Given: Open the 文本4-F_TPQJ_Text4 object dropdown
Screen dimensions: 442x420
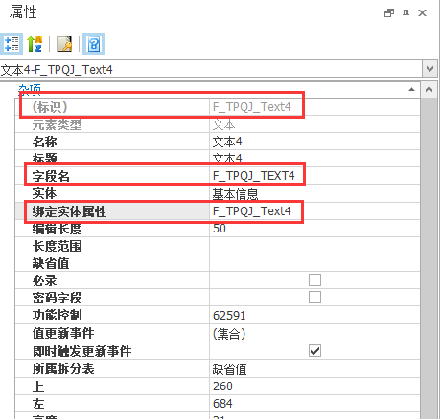Looking at the screenshot, I should tap(430, 69).
